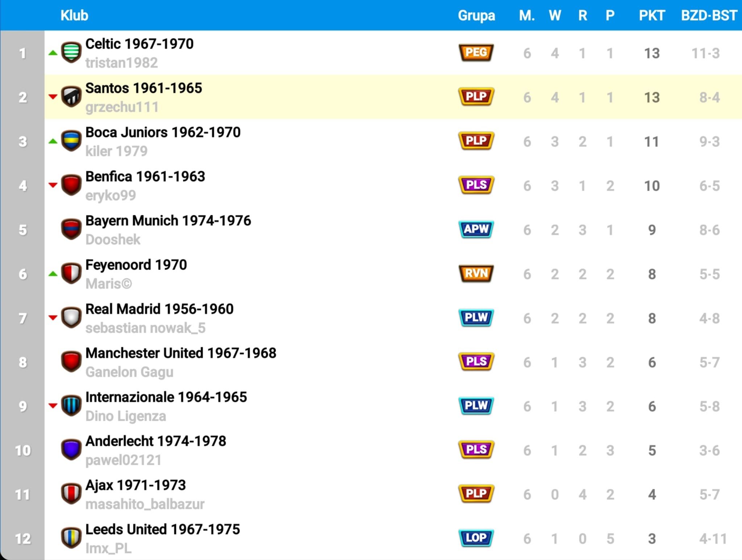Select the RVN group badge for Feyenoord
742x560 pixels.
click(476, 273)
